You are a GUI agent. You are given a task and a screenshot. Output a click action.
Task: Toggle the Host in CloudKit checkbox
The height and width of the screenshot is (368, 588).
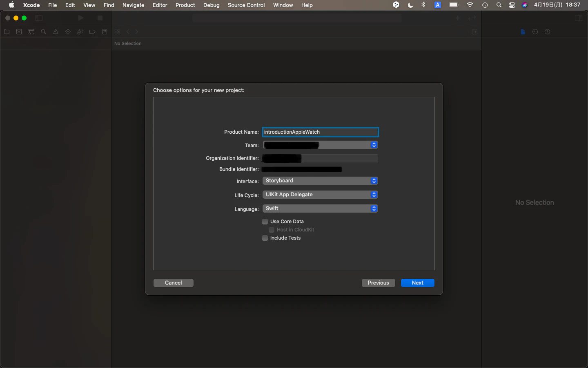pos(272,230)
